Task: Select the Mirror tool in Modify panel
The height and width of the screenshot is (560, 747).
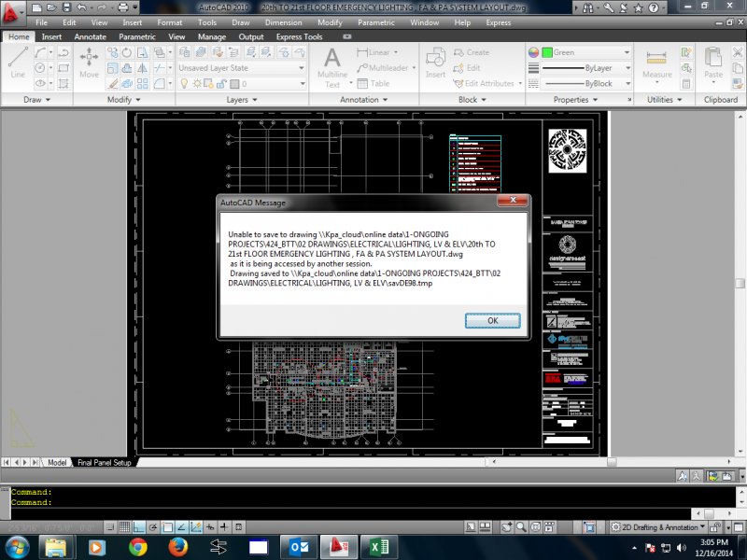Action: [x=142, y=68]
